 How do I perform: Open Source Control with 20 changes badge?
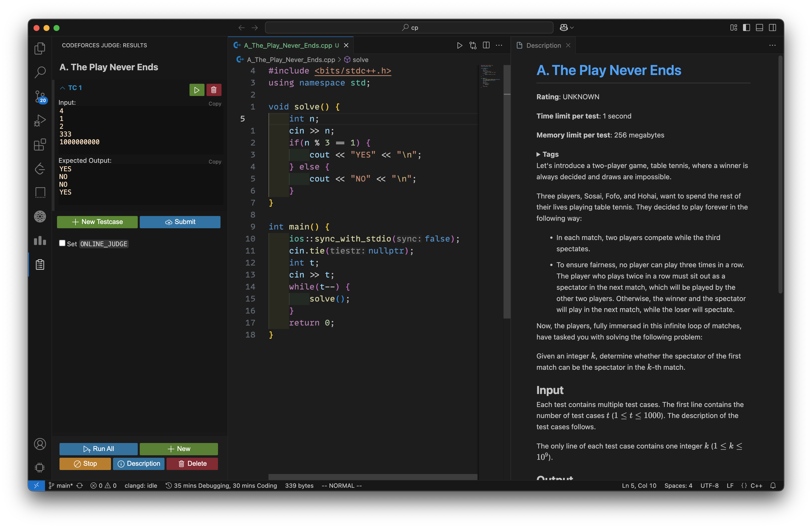(x=40, y=96)
